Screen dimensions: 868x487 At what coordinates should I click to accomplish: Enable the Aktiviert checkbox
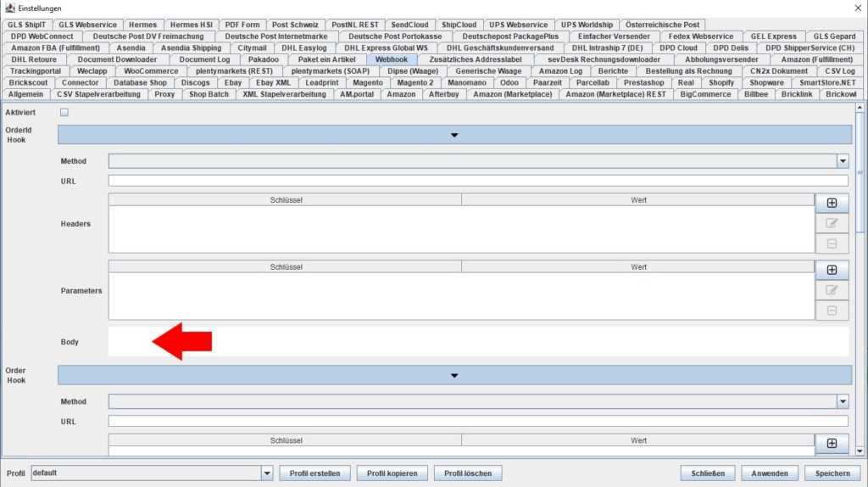click(64, 113)
